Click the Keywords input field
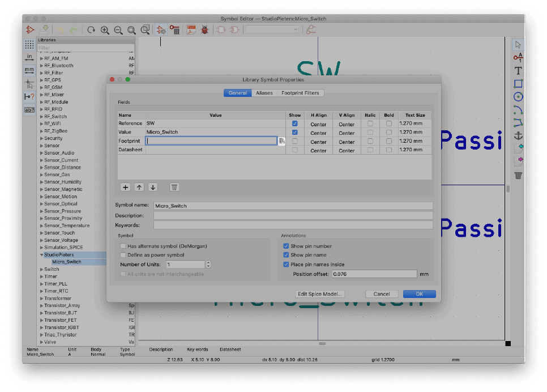Viewport: 547px width, 392px height. 293,225
